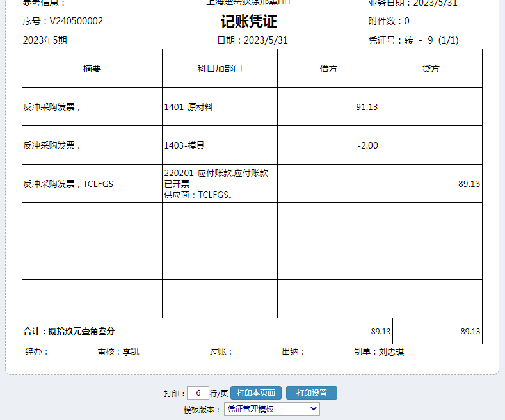
Task: Click the 91.13 debit amount
Action: point(367,107)
